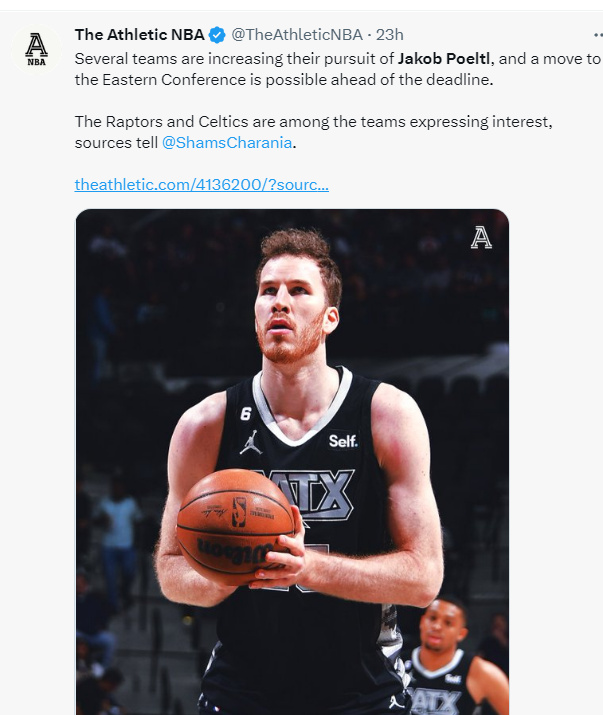Click the Jordan jumpman logo on jersey

coord(251,443)
